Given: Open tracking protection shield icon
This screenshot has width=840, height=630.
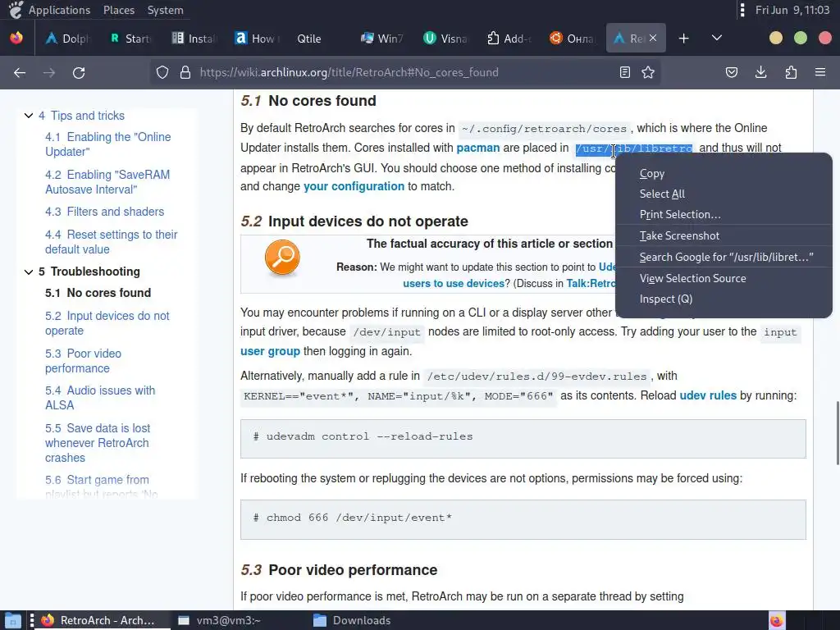Looking at the screenshot, I should (x=162, y=72).
